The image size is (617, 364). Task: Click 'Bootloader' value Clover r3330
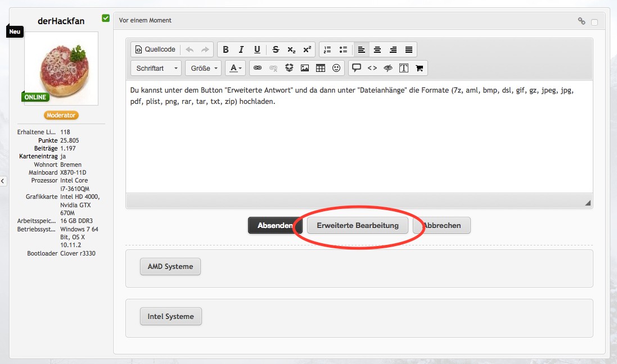pyautogui.click(x=78, y=253)
